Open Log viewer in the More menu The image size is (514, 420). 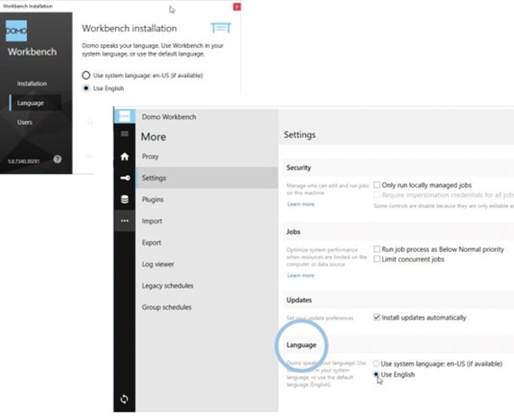(207, 264)
